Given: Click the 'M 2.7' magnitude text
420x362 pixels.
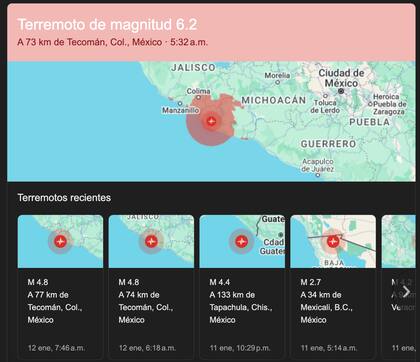Looking at the screenshot, I should [311, 282].
